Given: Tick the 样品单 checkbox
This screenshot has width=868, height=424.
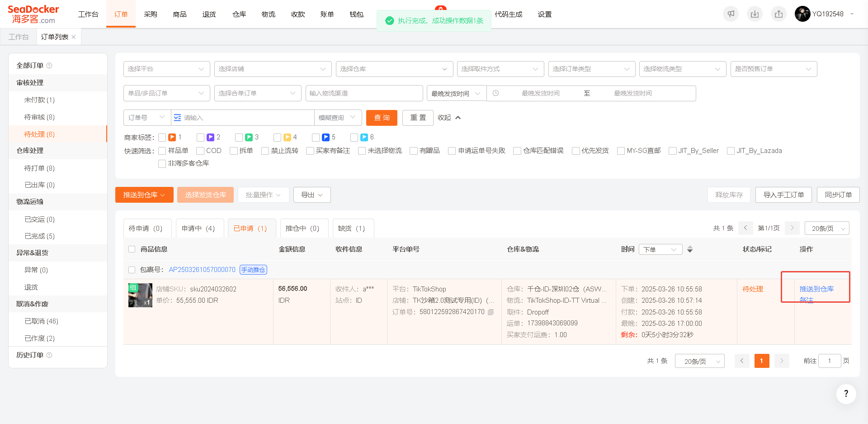Looking at the screenshot, I should click(x=162, y=151).
